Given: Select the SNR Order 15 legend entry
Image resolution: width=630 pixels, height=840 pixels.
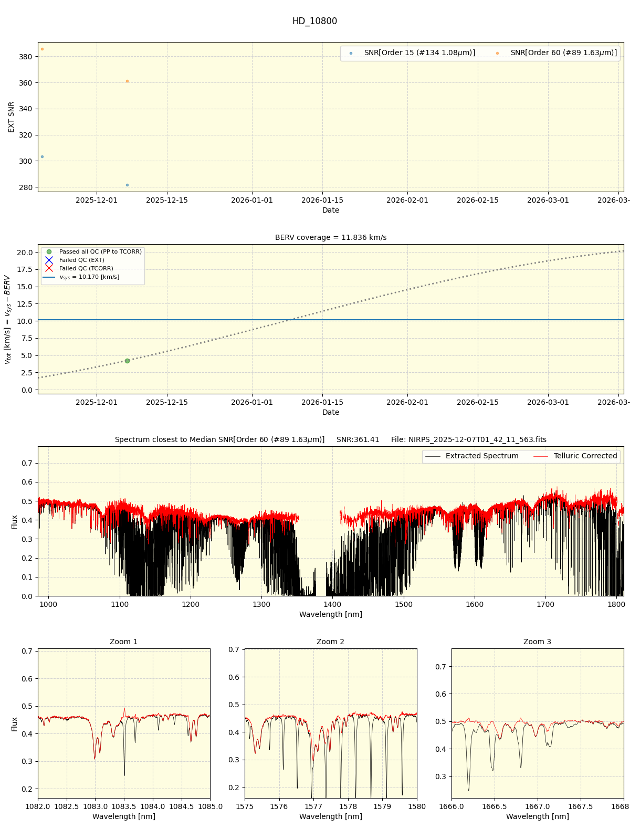Looking at the screenshot, I should click(x=413, y=53).
